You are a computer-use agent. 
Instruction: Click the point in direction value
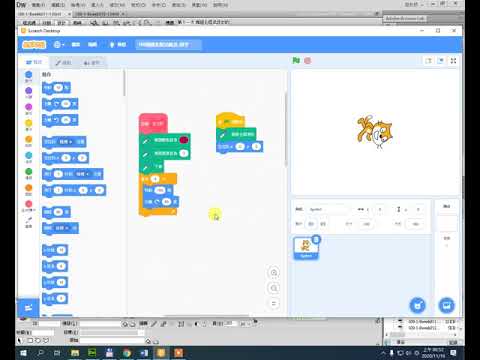point(58,212)
